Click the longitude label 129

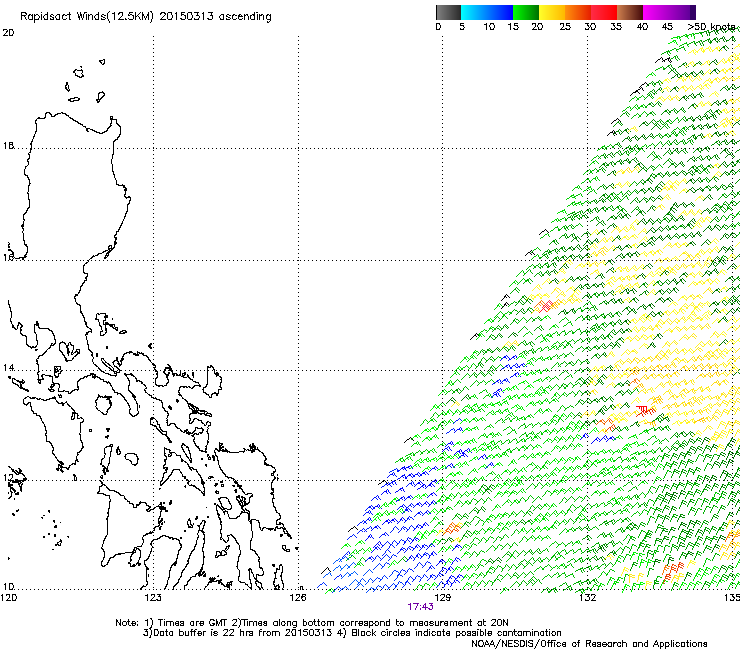coord(442,598)
